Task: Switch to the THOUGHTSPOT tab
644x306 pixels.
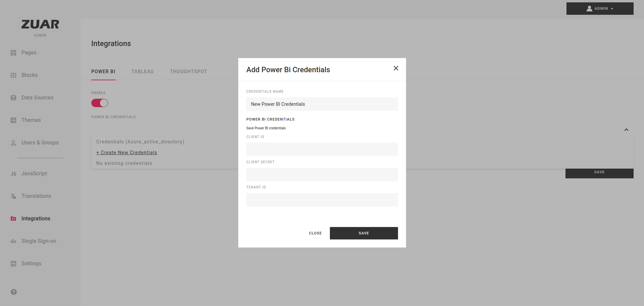Action: [x=188, y=72]
